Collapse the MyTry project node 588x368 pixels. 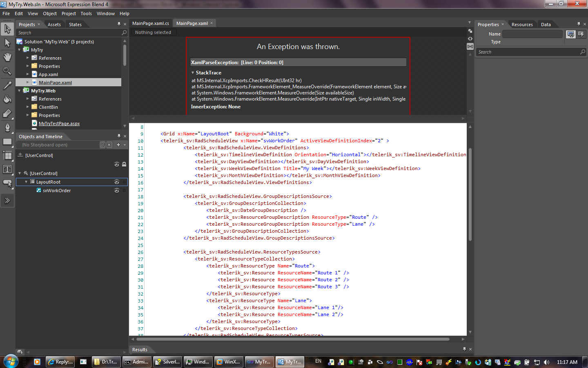19,50
